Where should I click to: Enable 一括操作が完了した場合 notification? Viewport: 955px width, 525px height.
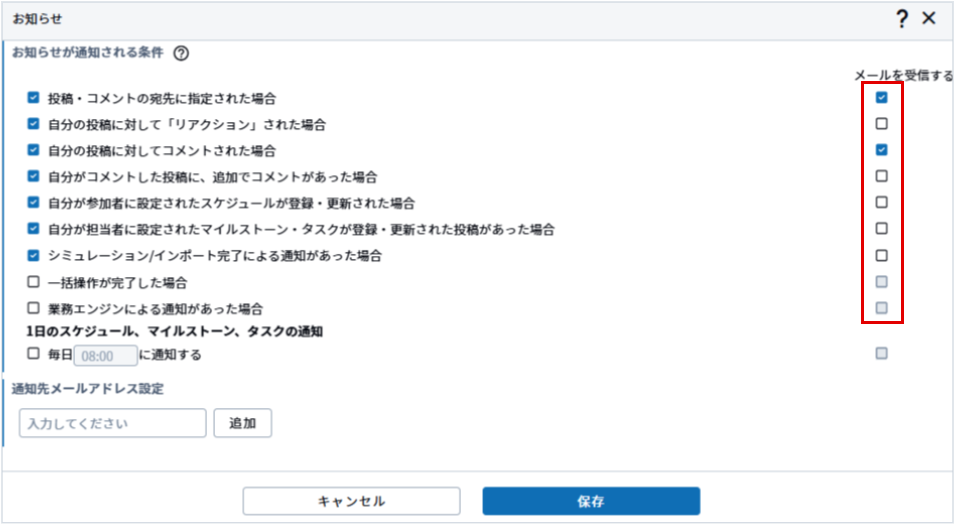(x=34, y=282)
